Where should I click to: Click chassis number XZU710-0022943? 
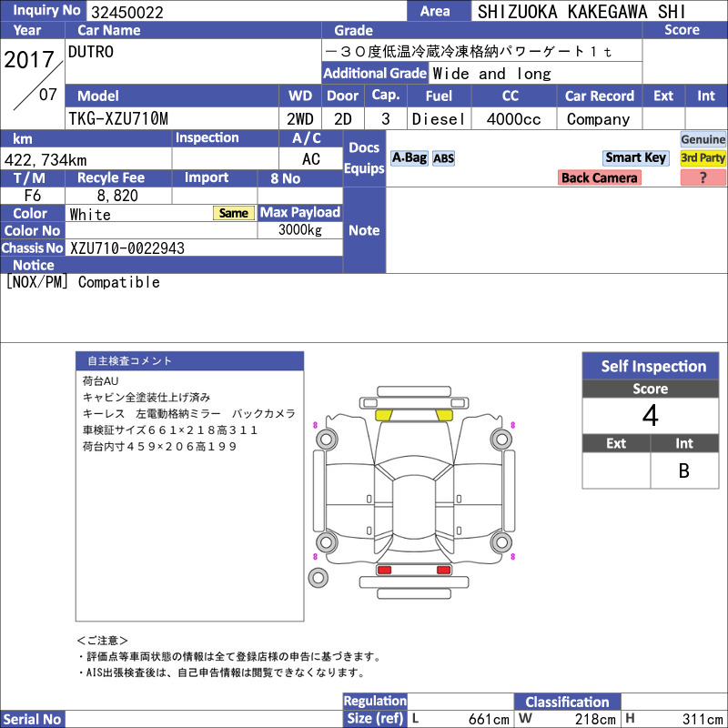(x=127, y=248)
